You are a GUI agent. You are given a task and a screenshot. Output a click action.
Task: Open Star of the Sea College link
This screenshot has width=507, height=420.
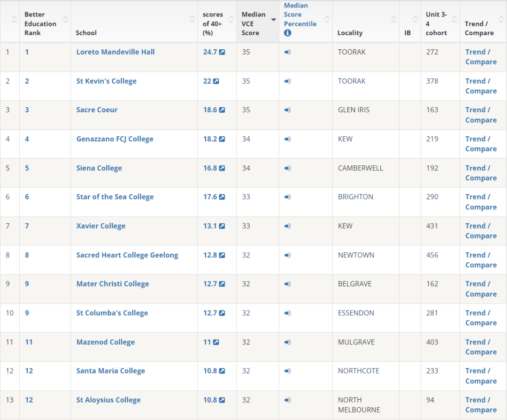[115, 197]
